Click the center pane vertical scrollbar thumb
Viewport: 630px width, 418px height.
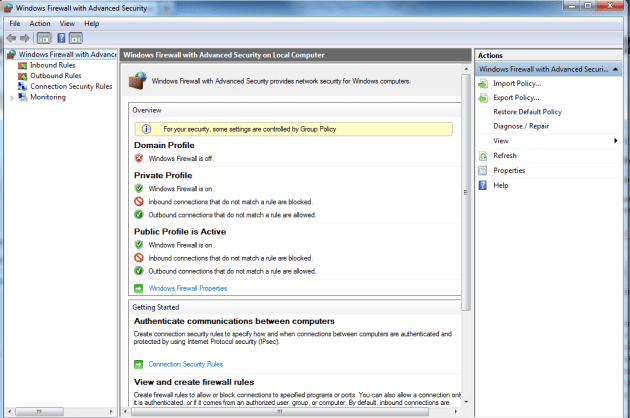(466, 192)
